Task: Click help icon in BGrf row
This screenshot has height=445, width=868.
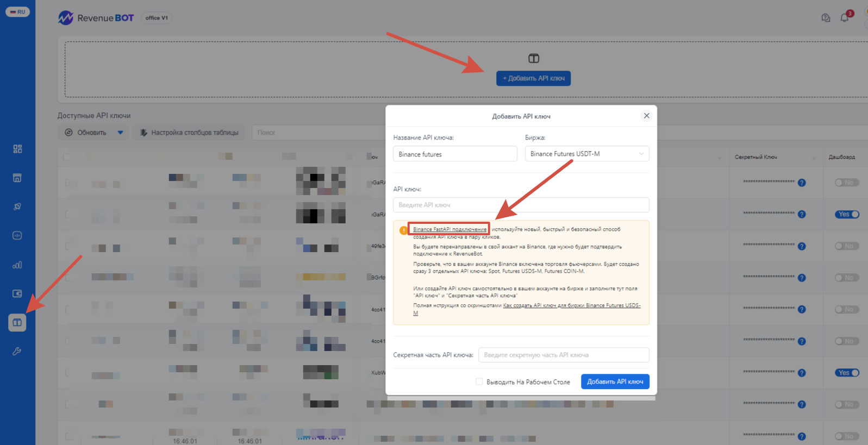Action: pyautogui.click(x=802, y=278)
